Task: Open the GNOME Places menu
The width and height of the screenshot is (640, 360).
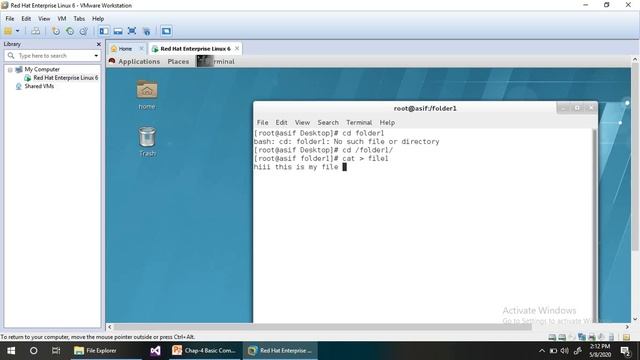Action: (x=178, y=62)
